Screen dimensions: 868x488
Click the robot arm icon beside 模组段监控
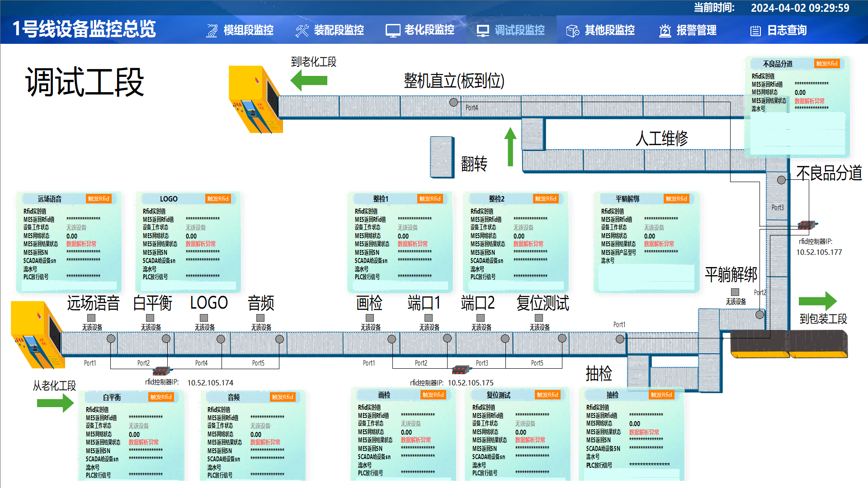coord(212,30)
